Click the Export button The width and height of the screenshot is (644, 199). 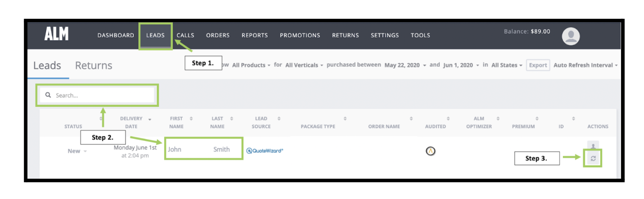tap(538, 65)
